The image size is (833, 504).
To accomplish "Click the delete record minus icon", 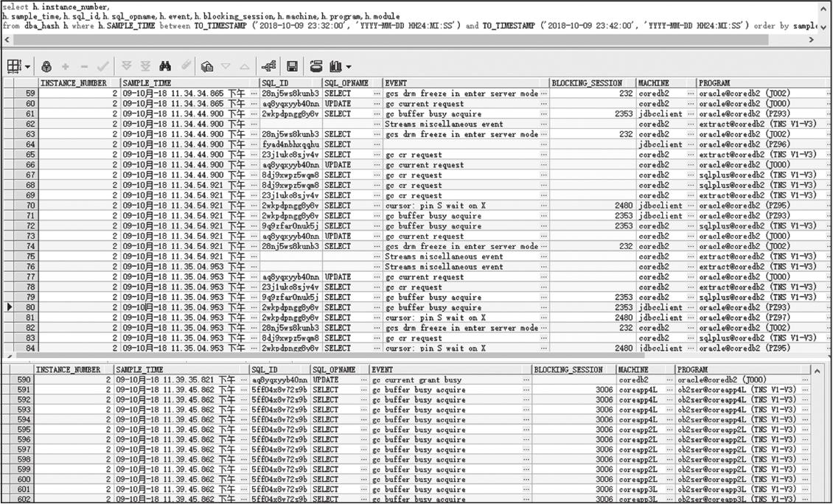I will click(x=84, y=66).
